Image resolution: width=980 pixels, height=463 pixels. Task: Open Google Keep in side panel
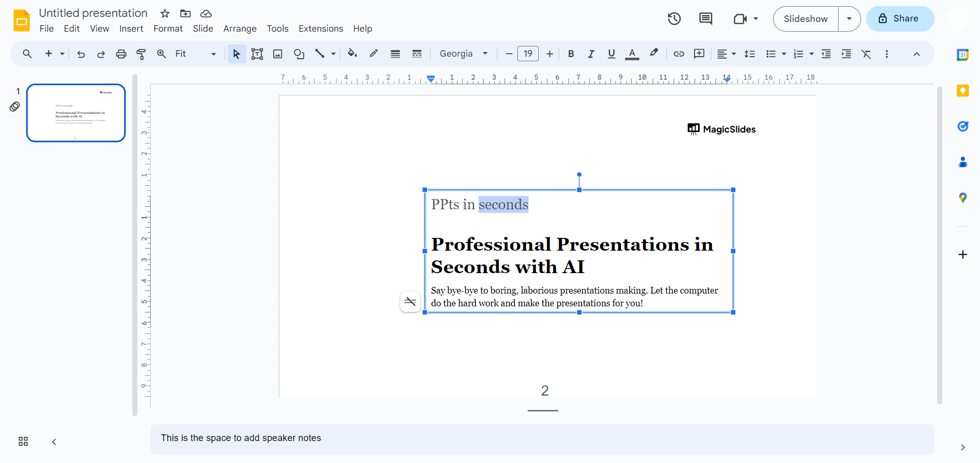point(963,91)
